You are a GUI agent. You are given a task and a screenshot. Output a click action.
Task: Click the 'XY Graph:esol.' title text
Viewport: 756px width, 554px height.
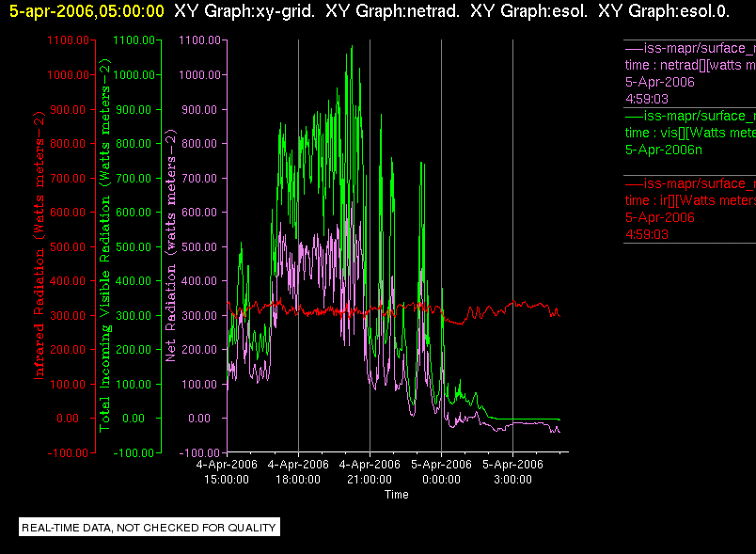(528, 10)
